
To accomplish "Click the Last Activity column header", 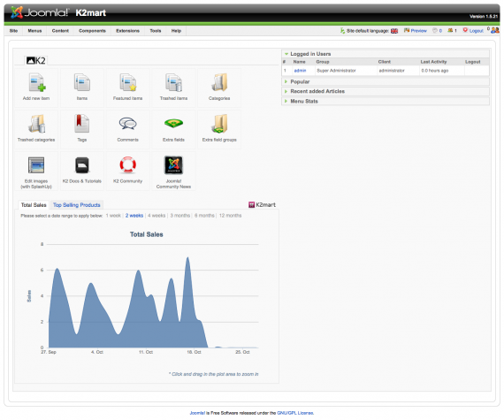I will [x=433, y=62].
